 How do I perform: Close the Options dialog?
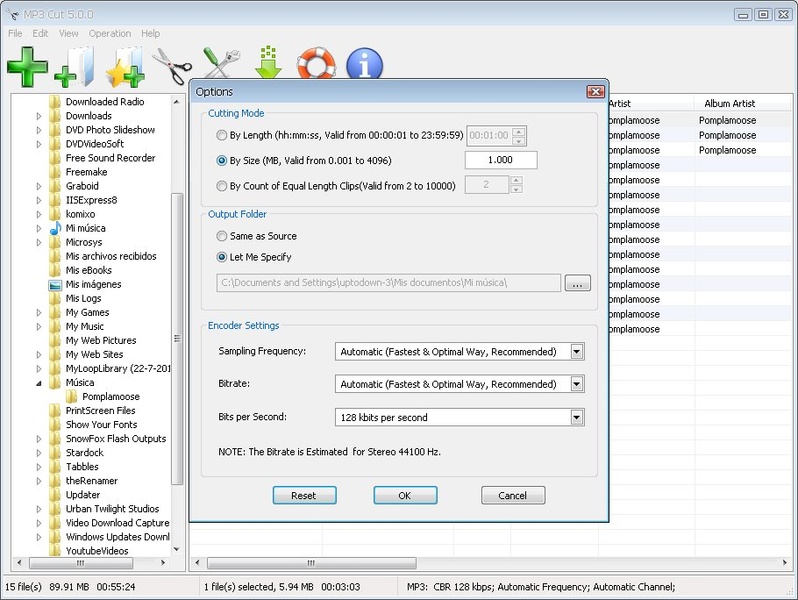coord(595,92)
